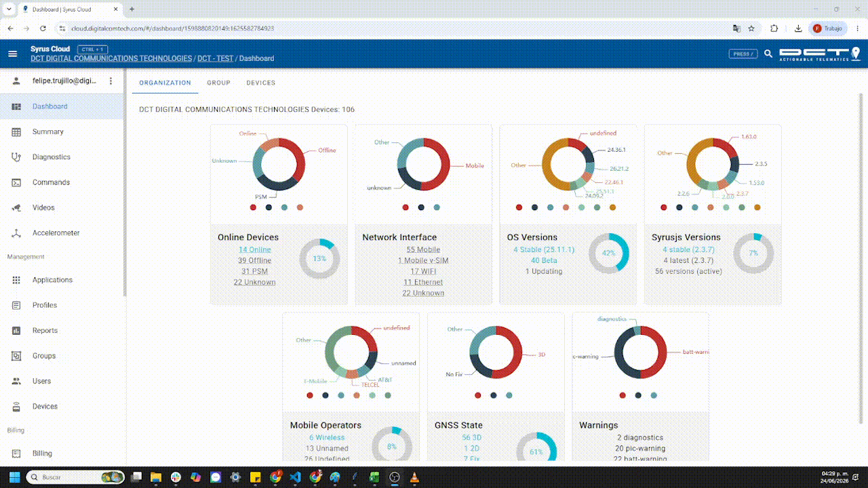This screenshot has width=868, height=488.
Task: Click the CTRL + 1 shortcut badge
Action: pos(93,49)
